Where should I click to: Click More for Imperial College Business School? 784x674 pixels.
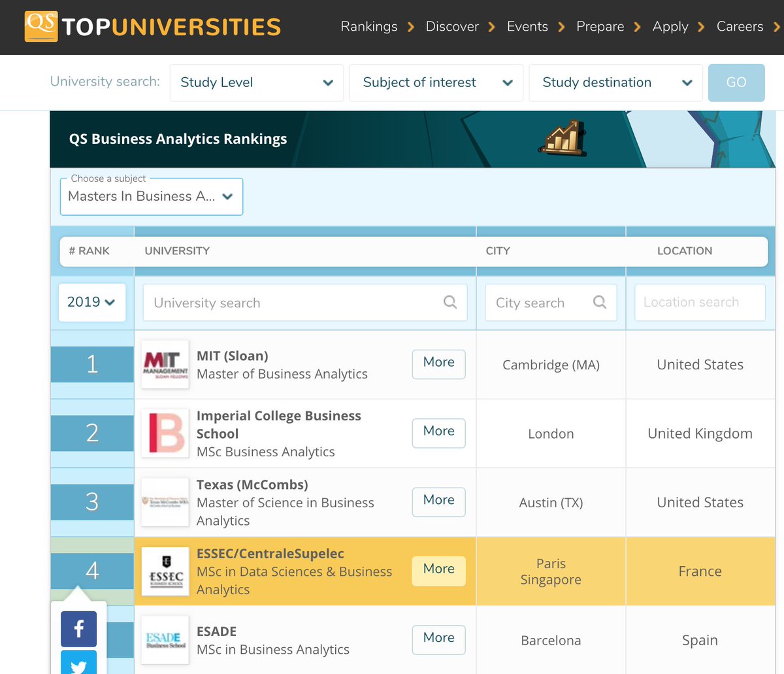click(439, 433)
